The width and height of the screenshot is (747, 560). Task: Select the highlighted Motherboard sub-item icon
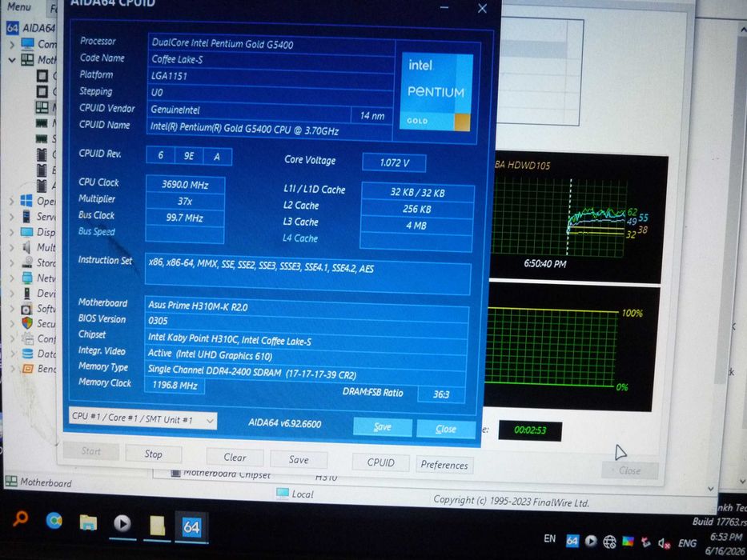[42, 106]
